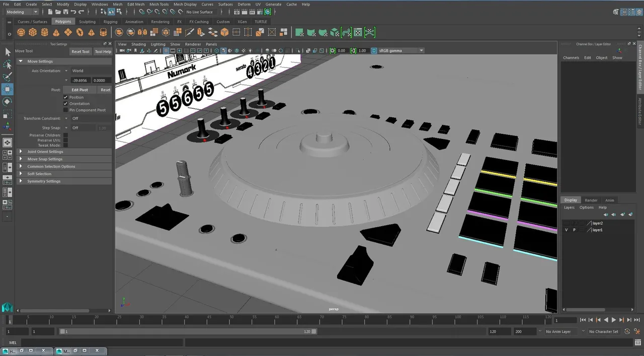The height and width of the screenshot is (356, 644).
Task: Open the viewport Shading menu
Action: pos(138,44)
